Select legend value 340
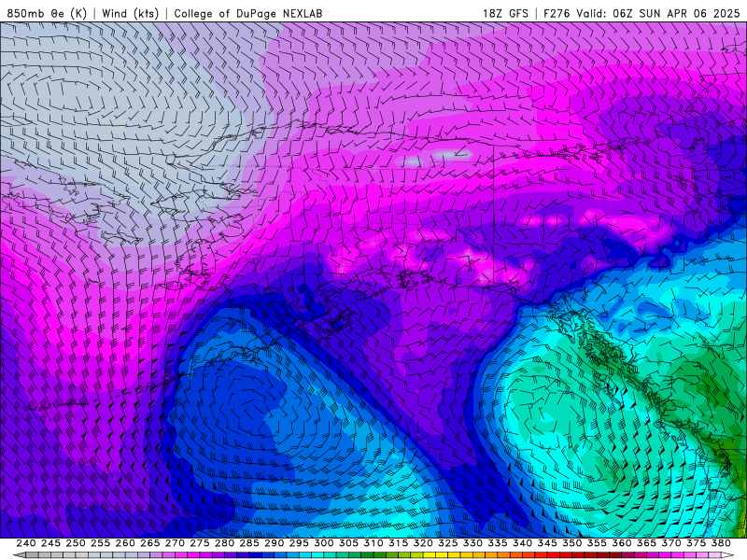Image resolution: width=747 pixels, height=560 pixels. (x=522, y=543)
